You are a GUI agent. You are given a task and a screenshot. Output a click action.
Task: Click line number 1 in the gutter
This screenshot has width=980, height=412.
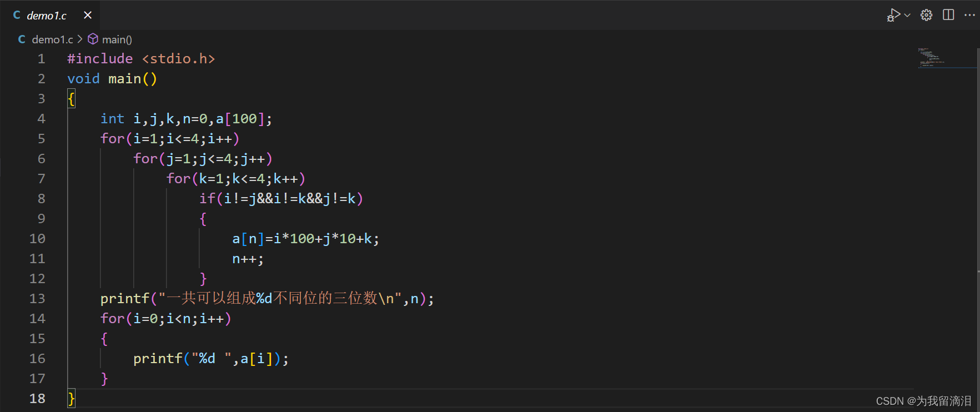click(41, 59)
